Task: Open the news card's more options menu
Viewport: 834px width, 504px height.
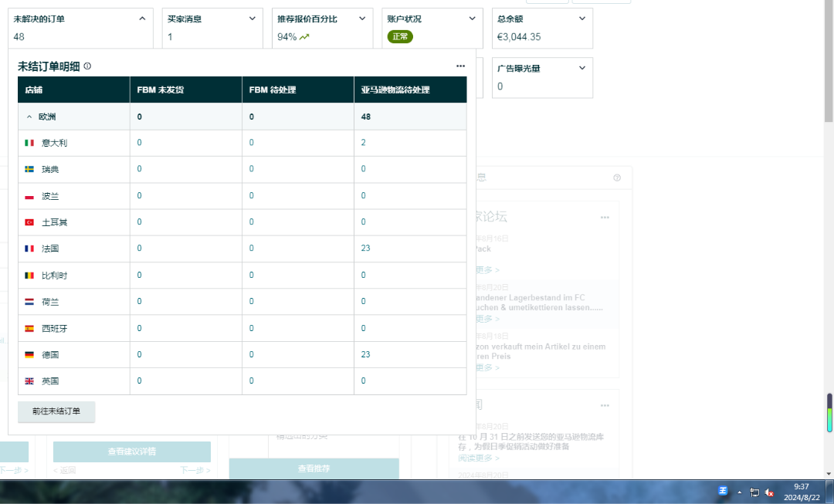Action: [x=605, y=405]
